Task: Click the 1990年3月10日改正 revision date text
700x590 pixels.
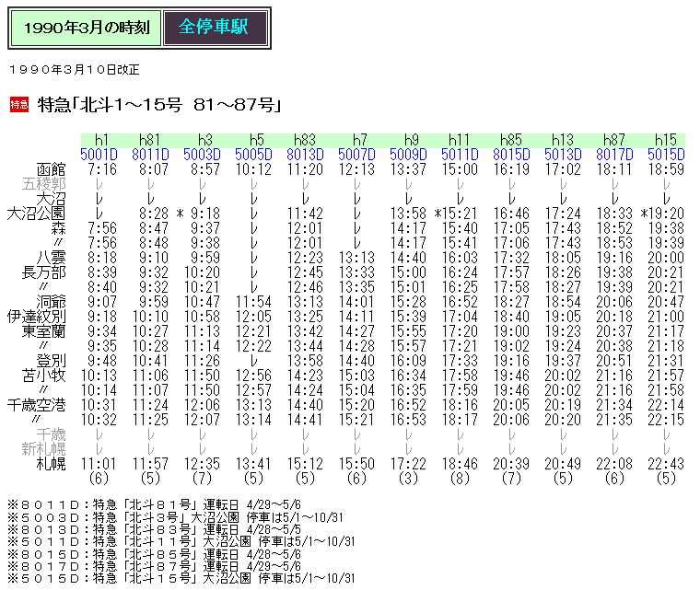Action: pos(74,70)
